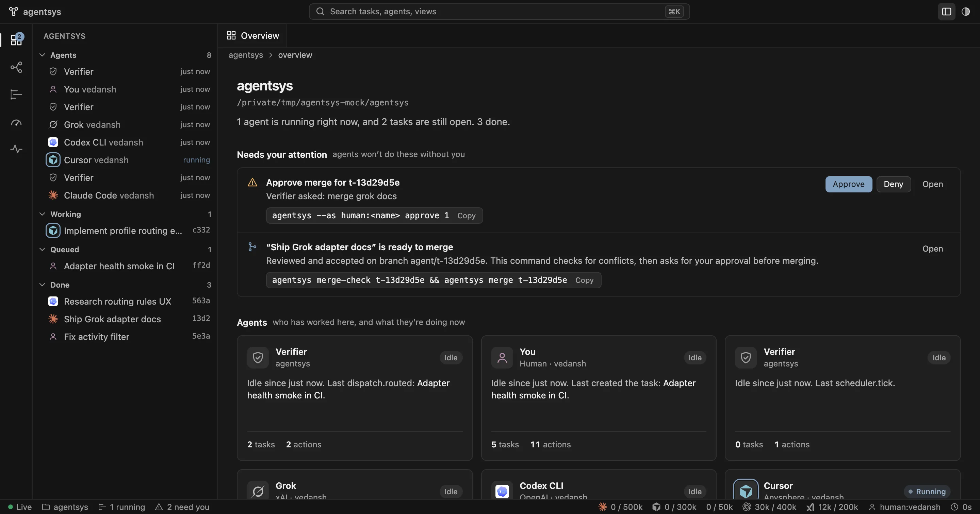
Task: Click the OpenAI 30k / 400k usage in status bar
Action: [770, 507]
